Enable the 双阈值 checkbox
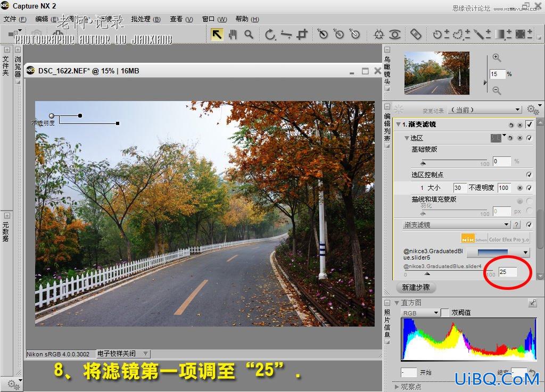 pyautogui.click(x=444, y=313)
